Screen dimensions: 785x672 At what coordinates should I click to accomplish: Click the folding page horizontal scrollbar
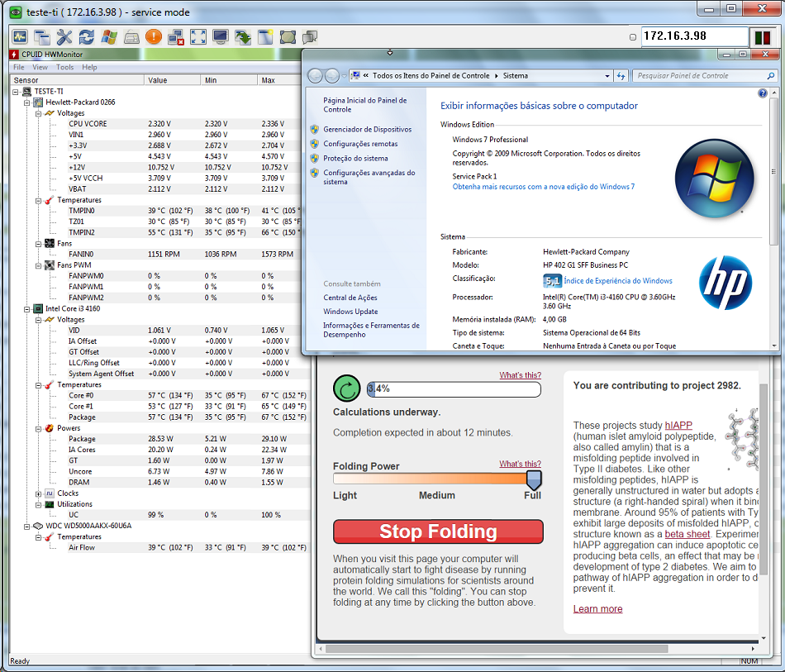497,649
